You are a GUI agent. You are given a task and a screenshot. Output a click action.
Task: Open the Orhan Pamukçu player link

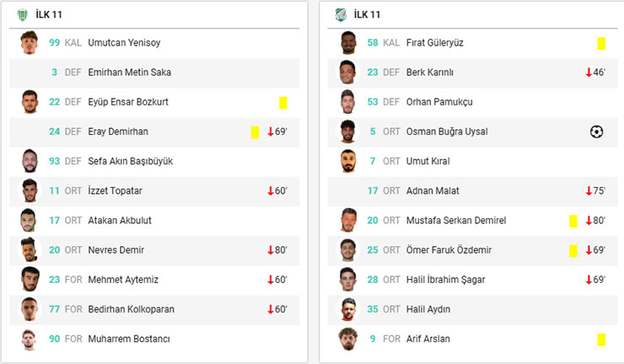tap(439, 102)
